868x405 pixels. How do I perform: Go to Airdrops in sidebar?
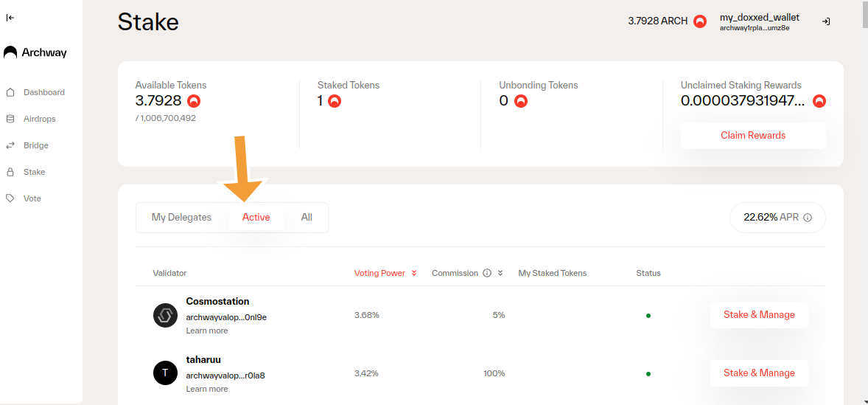point(39,119)
